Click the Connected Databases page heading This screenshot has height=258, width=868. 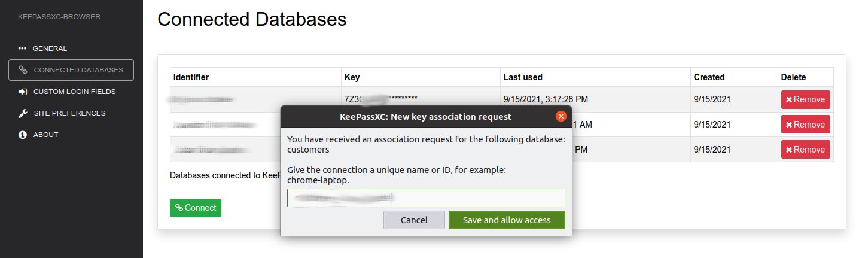(x=252, y=19)
